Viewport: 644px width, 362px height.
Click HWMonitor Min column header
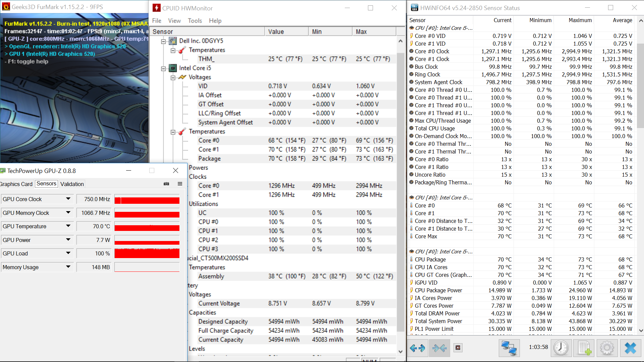point(330,32)
